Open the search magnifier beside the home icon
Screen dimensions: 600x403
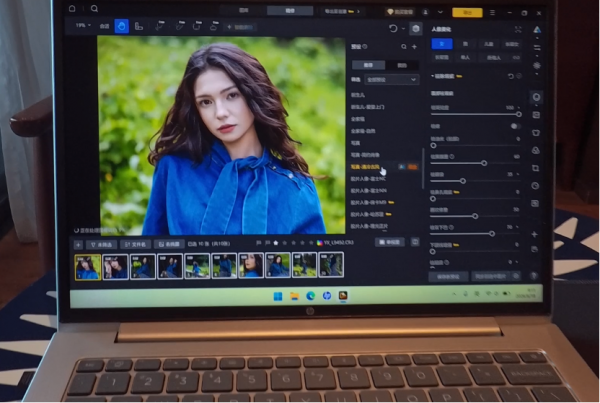(x=94, y=8)
